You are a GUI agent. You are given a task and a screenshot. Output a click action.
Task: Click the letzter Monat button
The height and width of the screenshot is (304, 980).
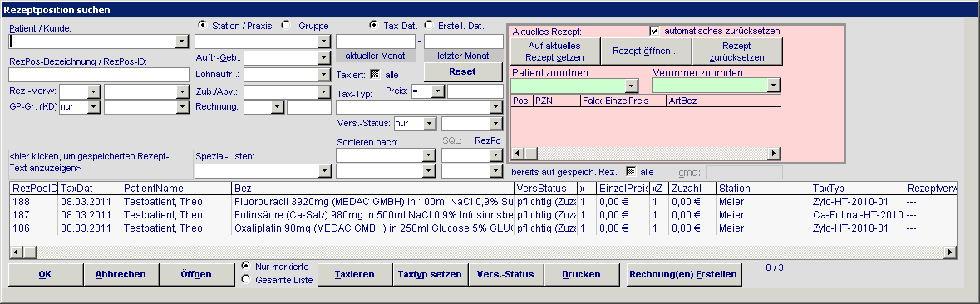464,56
